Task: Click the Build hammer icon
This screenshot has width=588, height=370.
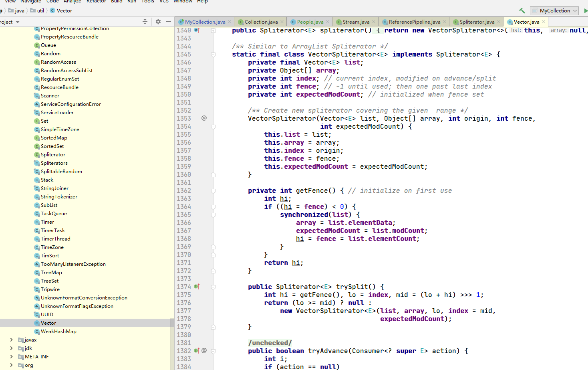Action: [522, 11]
